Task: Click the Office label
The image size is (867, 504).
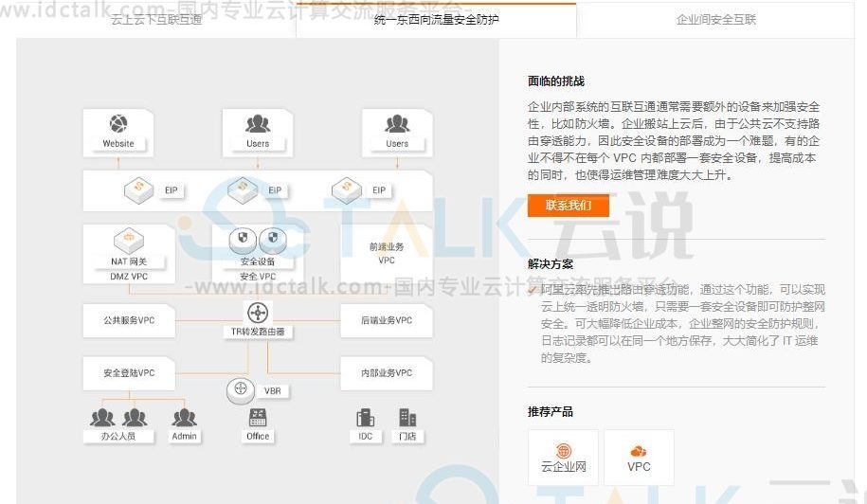Action: point(258,437)
